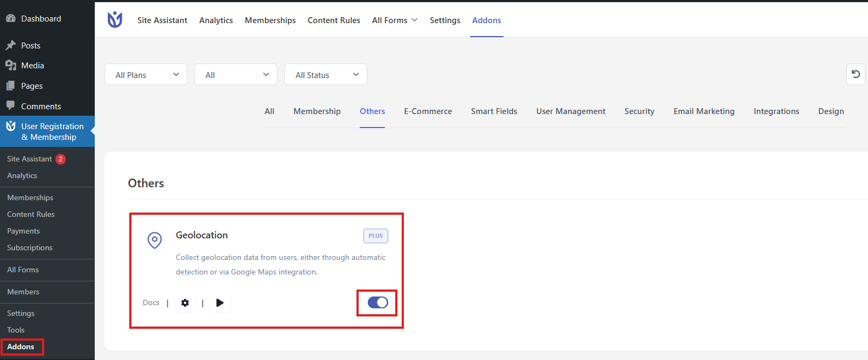
Task: Switch to the All addons category tab
Action: [270, 111]
